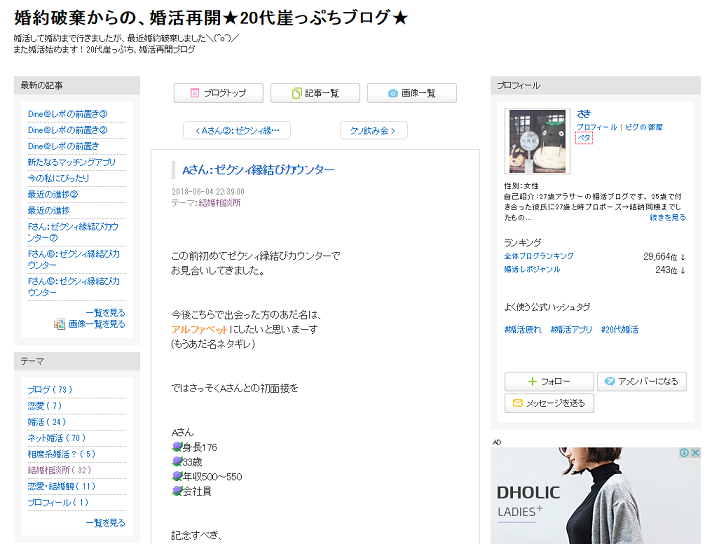This screenshot has height=544, width=719.
Task: Open recent article 最近の進捗②
Action: (53, 194)
